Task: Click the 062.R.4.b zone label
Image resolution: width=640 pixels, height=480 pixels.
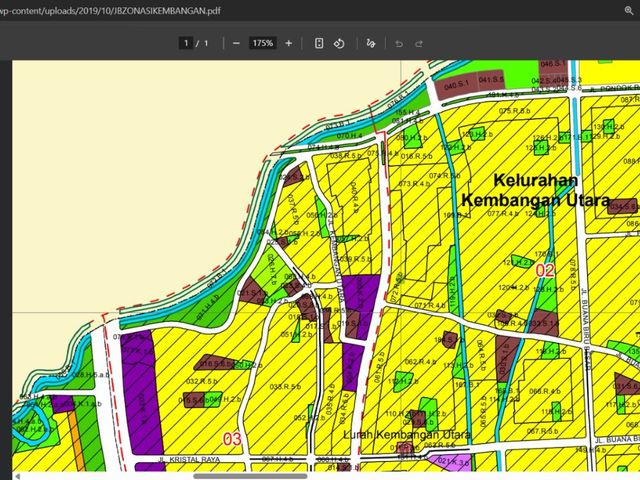Action: [x=420, y=362]
